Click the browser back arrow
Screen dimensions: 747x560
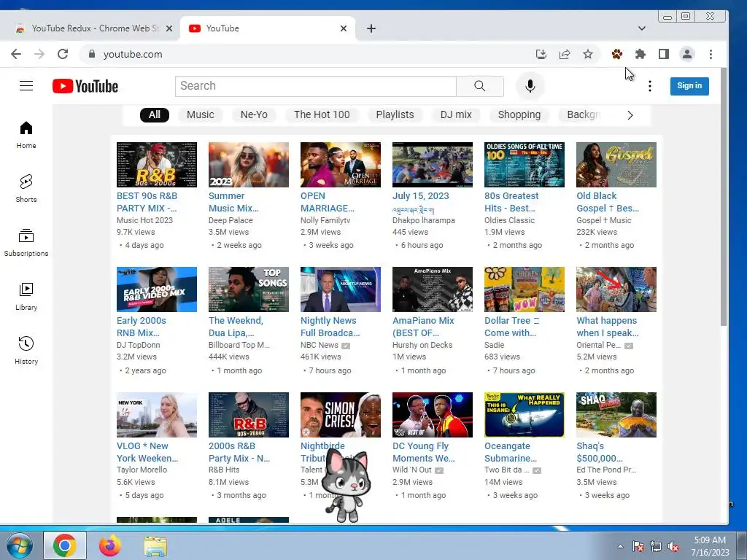click(x=16, y=54)
